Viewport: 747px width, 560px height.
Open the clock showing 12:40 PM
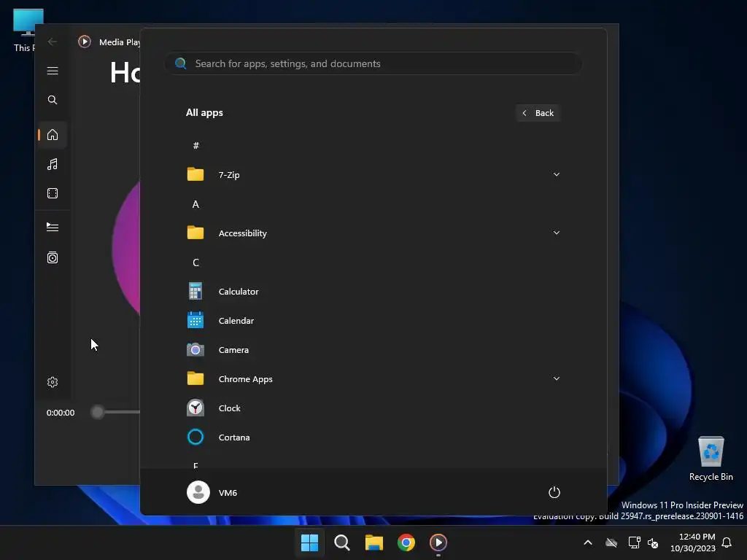click(x=693, y=542)
